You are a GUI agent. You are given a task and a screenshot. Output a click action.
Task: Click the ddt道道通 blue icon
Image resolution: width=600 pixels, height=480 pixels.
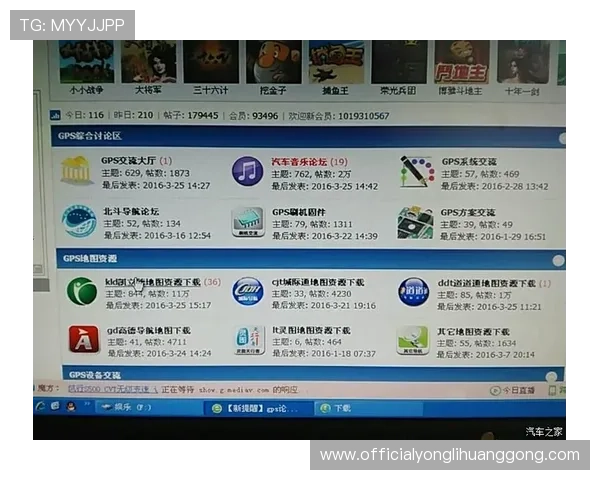tap(413, 292)
